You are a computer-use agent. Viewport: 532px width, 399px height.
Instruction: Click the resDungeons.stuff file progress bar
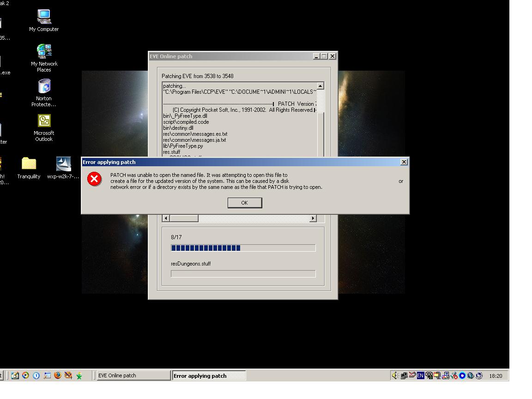(243, 274)
